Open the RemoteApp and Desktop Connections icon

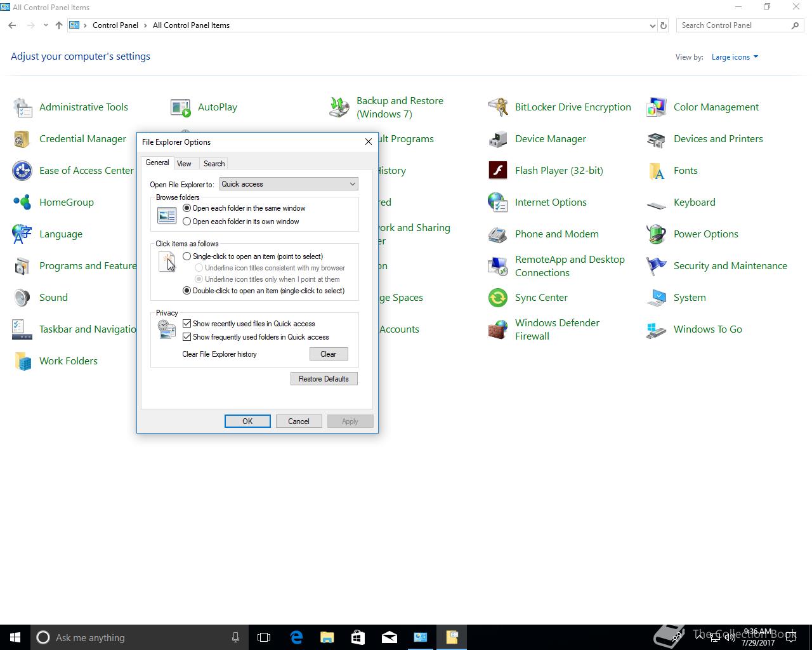(x=498, y=266)
